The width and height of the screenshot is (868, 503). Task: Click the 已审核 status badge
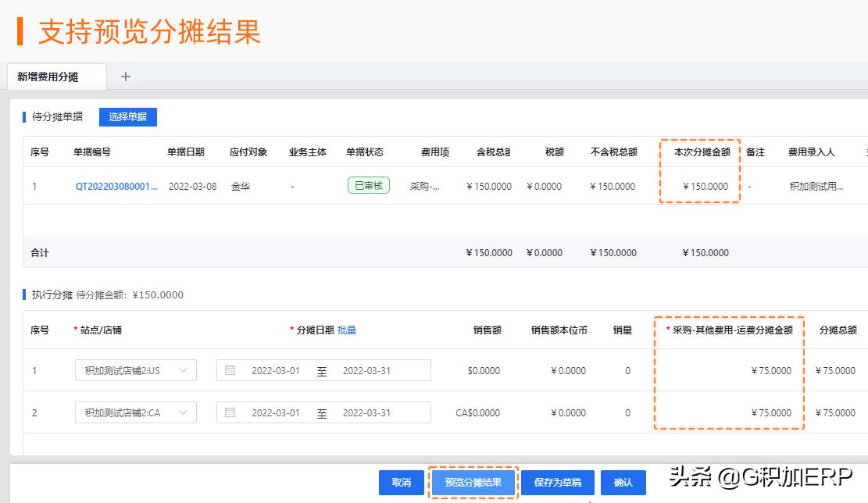tap(367, 186)
